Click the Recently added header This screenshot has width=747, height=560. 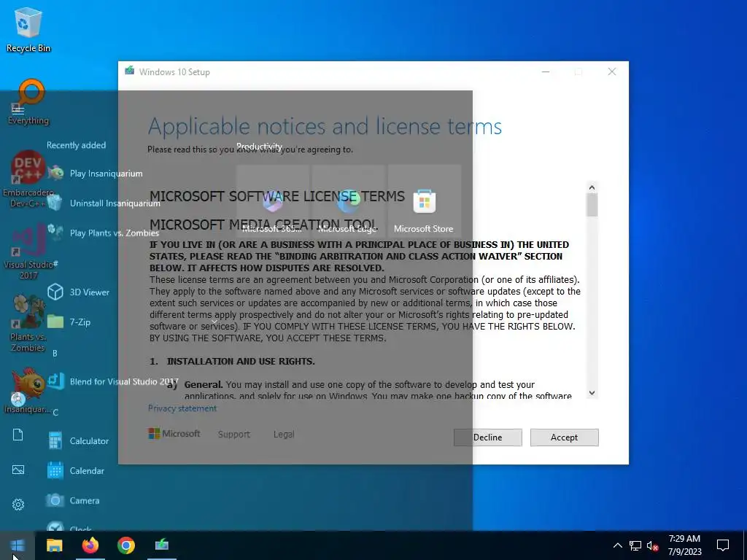tap(76, 145)
